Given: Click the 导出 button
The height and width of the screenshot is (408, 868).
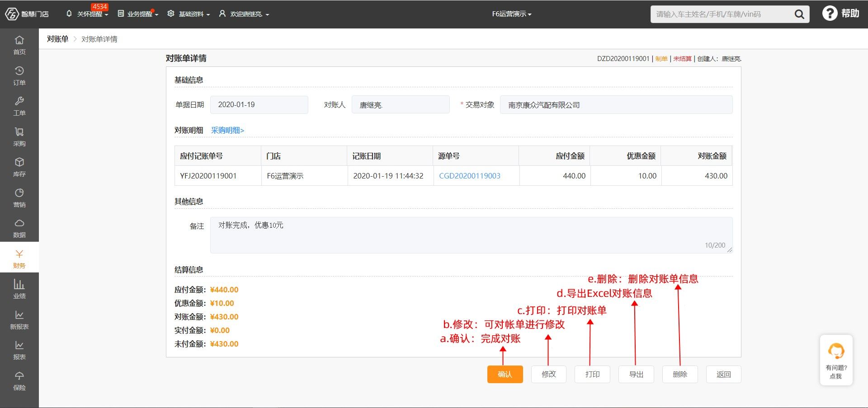Looking at the screenshot, I should point(636,374).
